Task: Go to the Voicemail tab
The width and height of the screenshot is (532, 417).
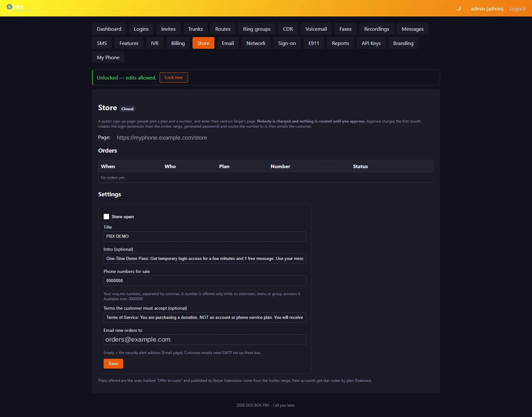Action: (x=316, y=29)
